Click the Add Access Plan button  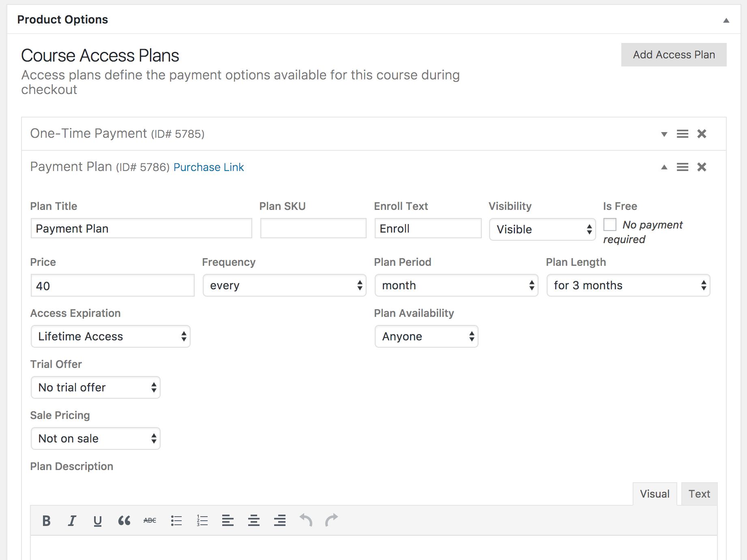tap(674, 55)
